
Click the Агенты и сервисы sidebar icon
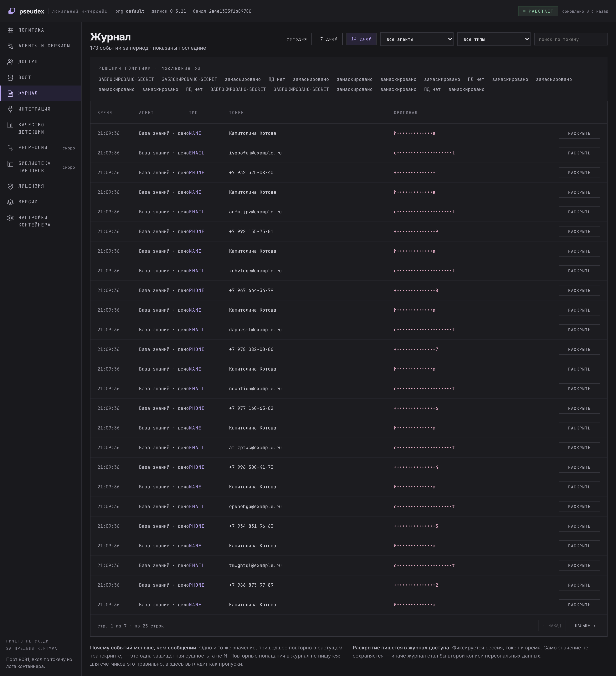tap(10, 46)
